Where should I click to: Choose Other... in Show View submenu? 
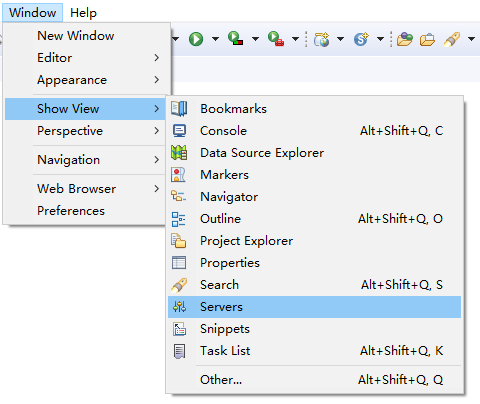314,380
